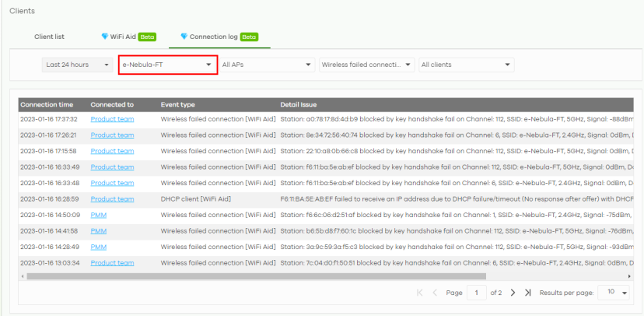Open the Last 24 hours dropdown
This screenshot has width=644, height=316.
coord(77,65)
